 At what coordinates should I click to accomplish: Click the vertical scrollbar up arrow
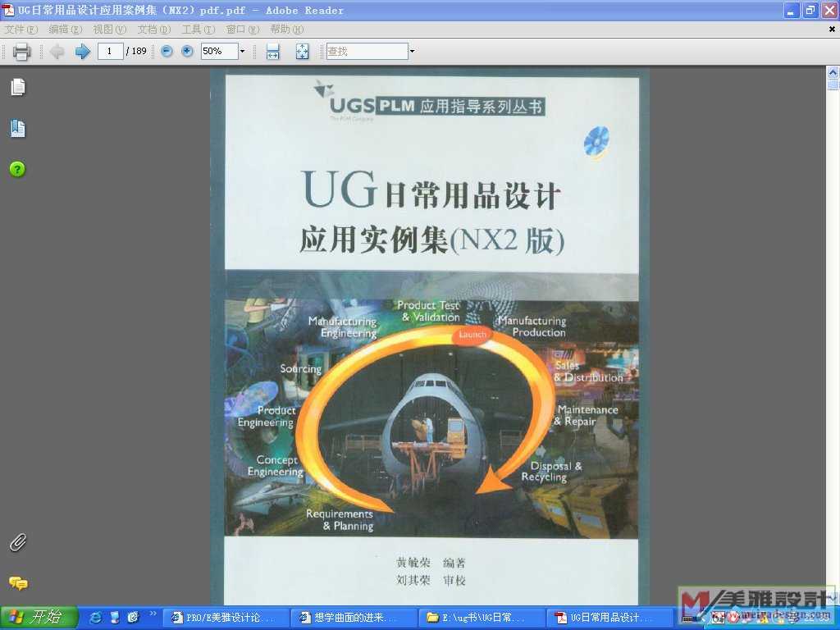[x=833, y=72]
